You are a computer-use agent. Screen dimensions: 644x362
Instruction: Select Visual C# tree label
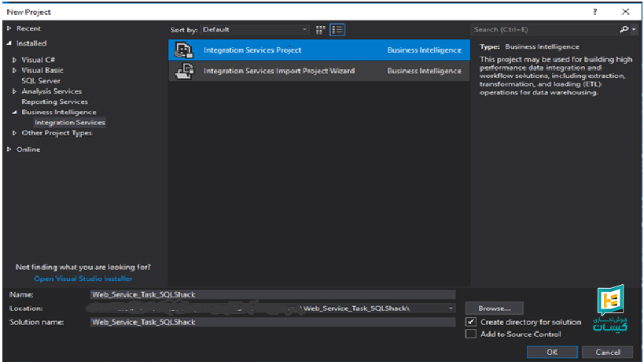tap(39, 60)
